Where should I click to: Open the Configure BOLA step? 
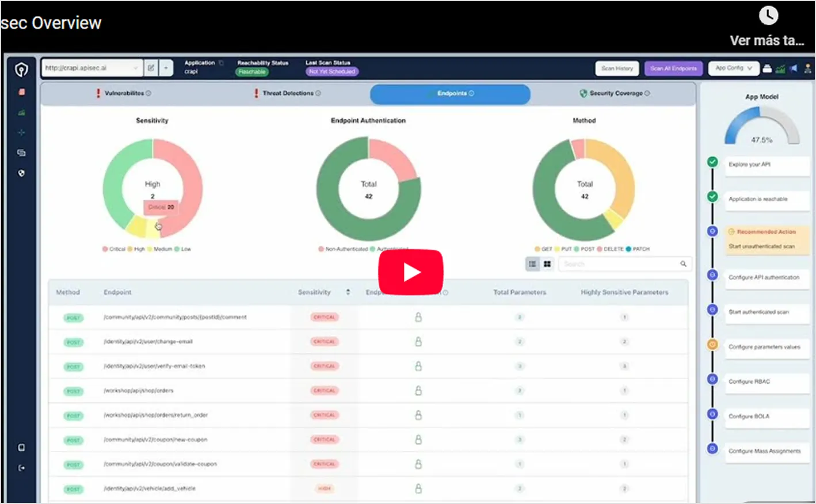767,417
